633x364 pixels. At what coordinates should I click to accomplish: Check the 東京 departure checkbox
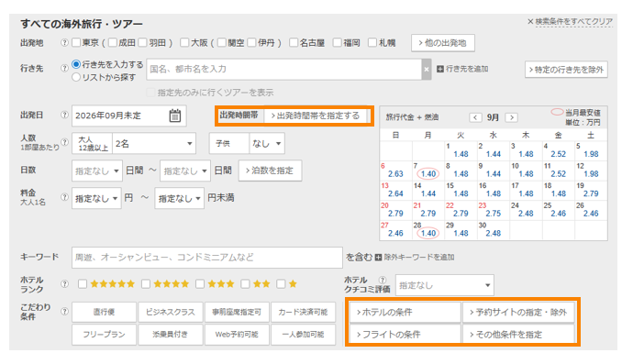coord(76,42)
